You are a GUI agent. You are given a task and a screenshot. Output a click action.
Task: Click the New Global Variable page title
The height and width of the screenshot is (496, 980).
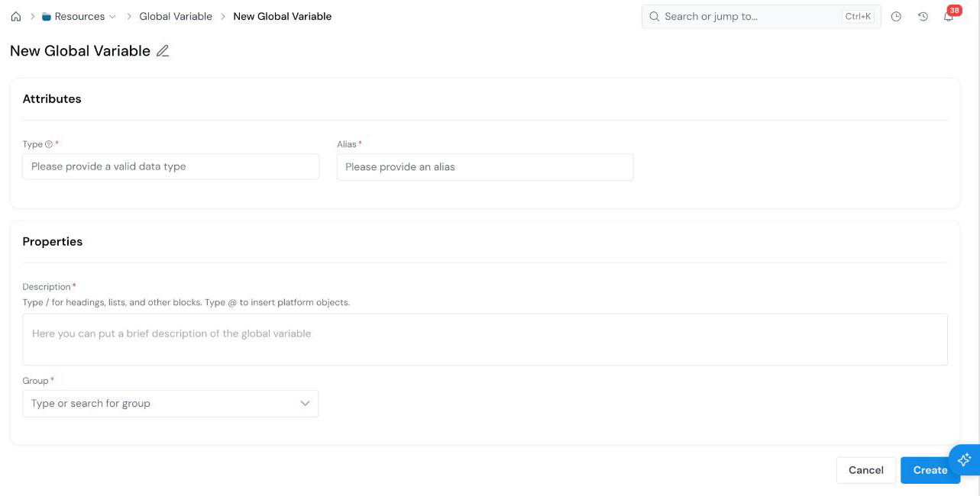80,51
